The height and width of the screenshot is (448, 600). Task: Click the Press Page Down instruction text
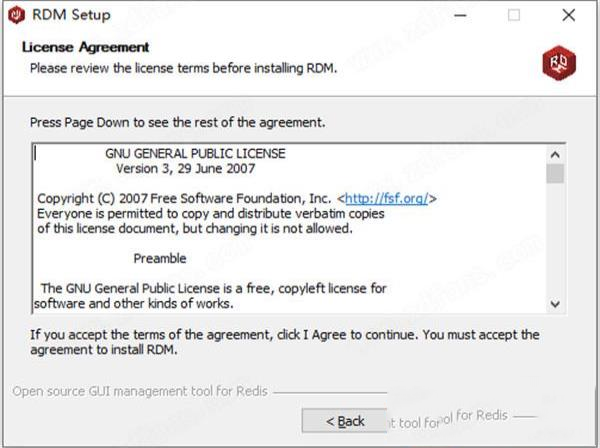coord(177,122)
